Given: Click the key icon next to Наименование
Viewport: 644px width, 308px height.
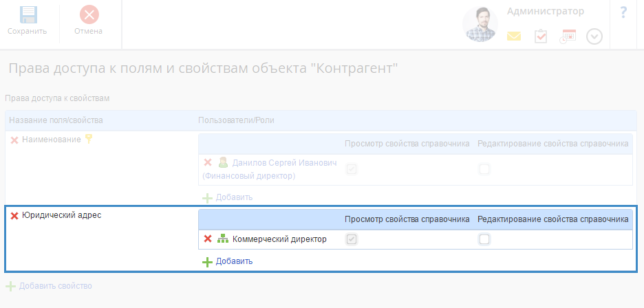Looking at the screenshot, I should (x=87, y=140).
